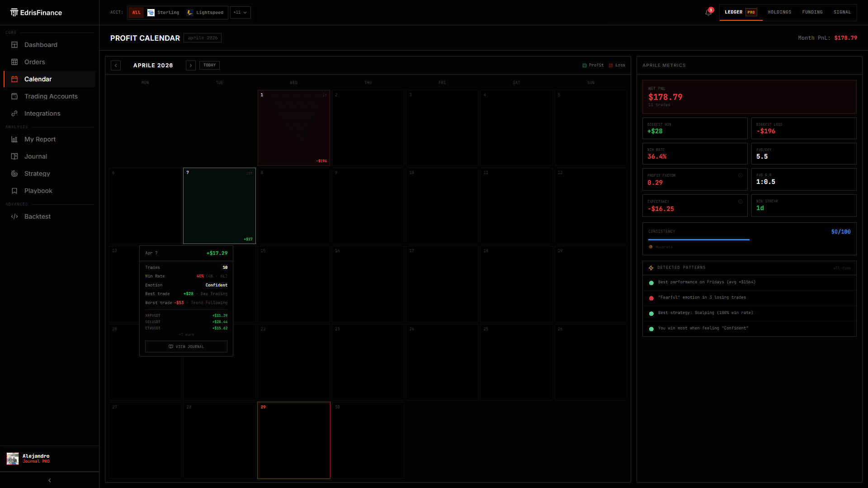Click XRPUSDT trade row in popup
The width and height of the screenshot is (868, 488).
pyautogui.click(x=186, y=316)
